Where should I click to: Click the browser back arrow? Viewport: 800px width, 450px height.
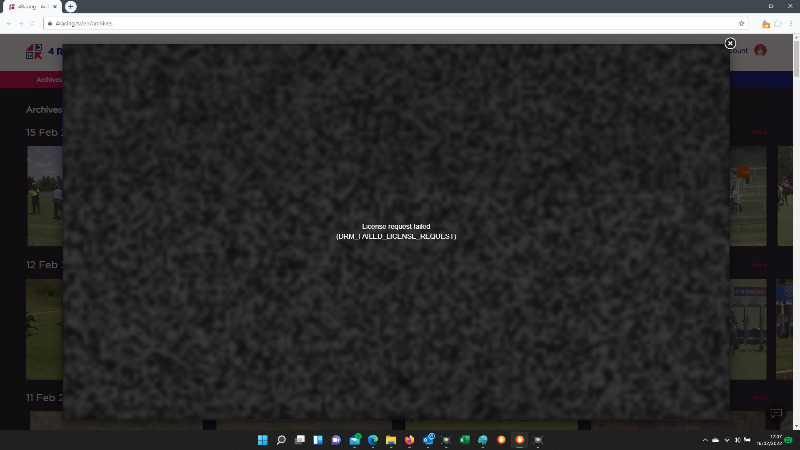[x=9, y=23]
